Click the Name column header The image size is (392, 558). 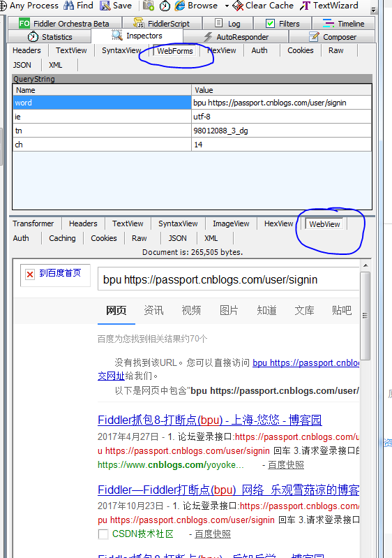coord(102,90)
